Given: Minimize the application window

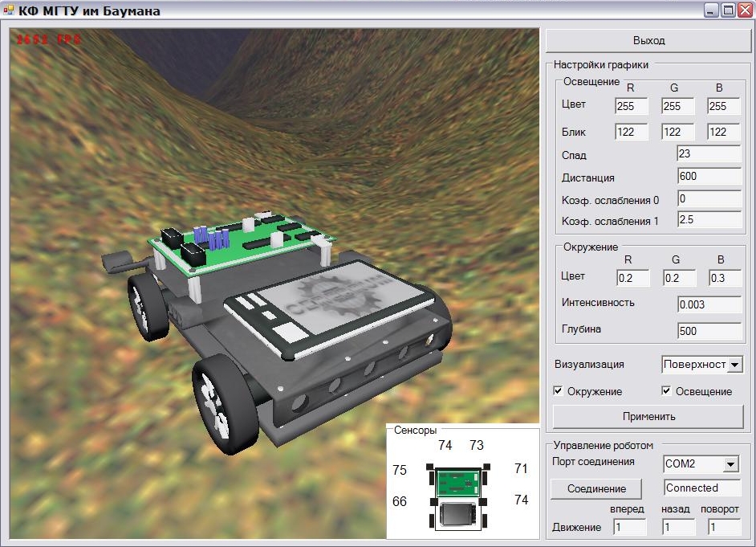Looking at the screenshot, I should click(x=712, y=10).
